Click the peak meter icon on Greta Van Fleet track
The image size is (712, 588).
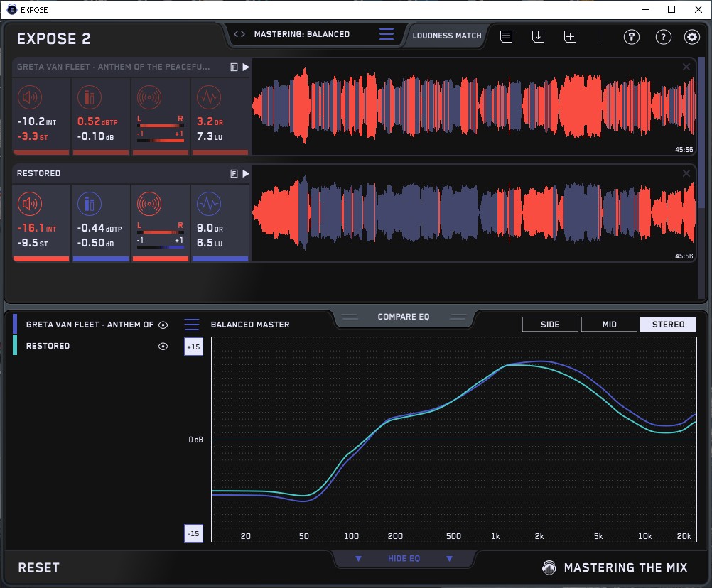pos(90,97)
